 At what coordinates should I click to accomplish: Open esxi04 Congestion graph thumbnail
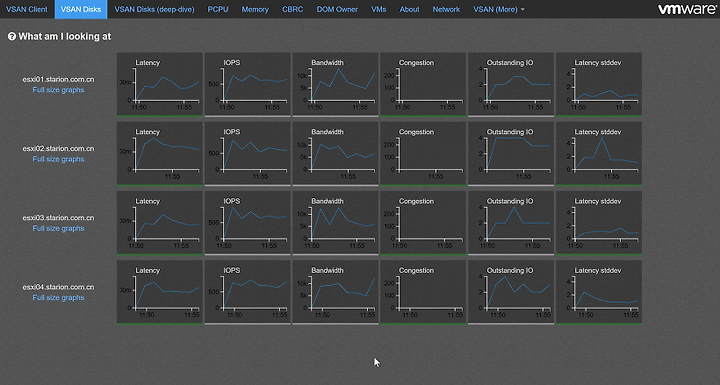coord(423,292)
